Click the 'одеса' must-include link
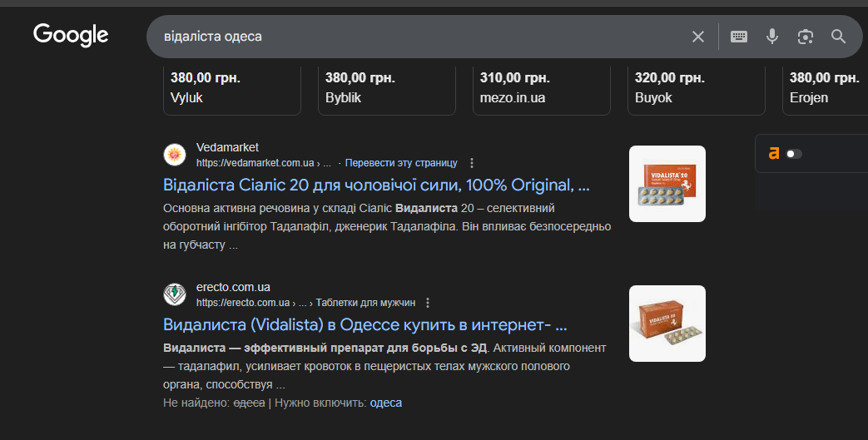Image resolution: width=868 pixels, height=440 pixels. tap(385, 403)
